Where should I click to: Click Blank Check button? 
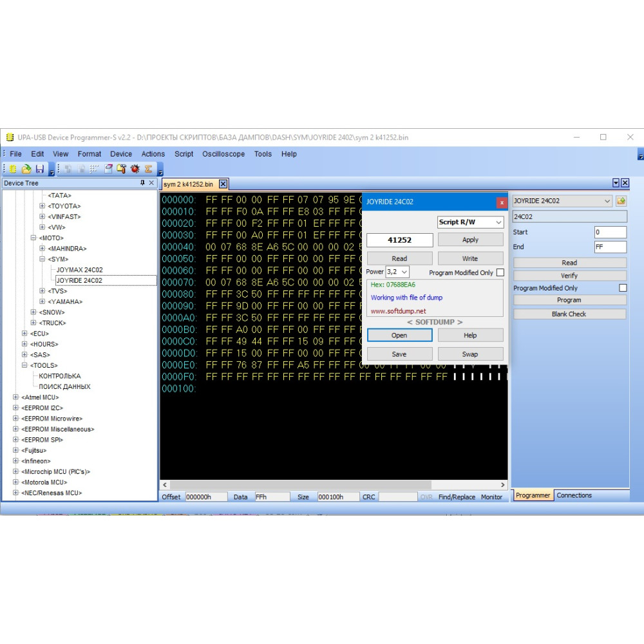(x=569, y=314)
